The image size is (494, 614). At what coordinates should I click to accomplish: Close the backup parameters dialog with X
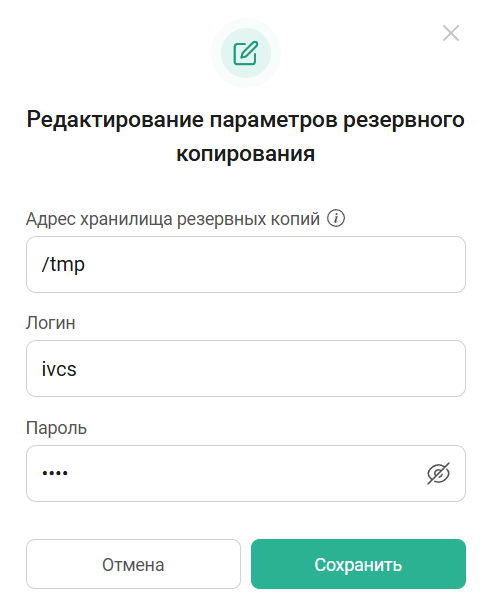pos(451,33)
